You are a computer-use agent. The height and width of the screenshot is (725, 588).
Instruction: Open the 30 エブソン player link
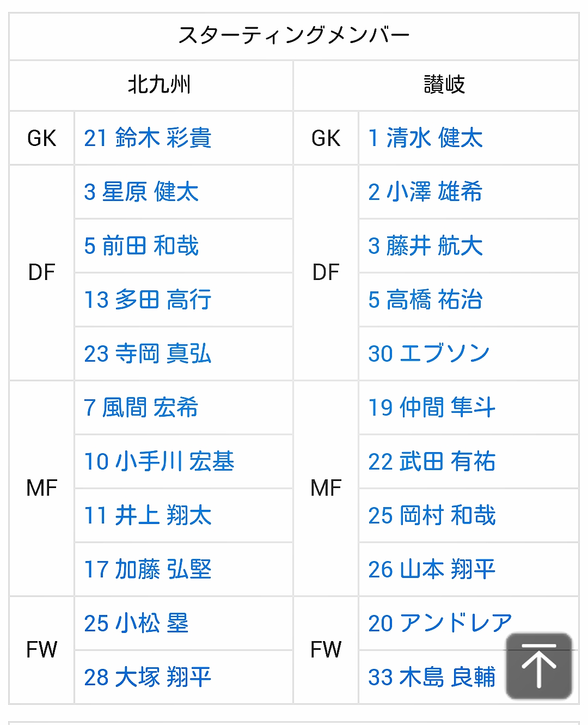tap(429, 354)
